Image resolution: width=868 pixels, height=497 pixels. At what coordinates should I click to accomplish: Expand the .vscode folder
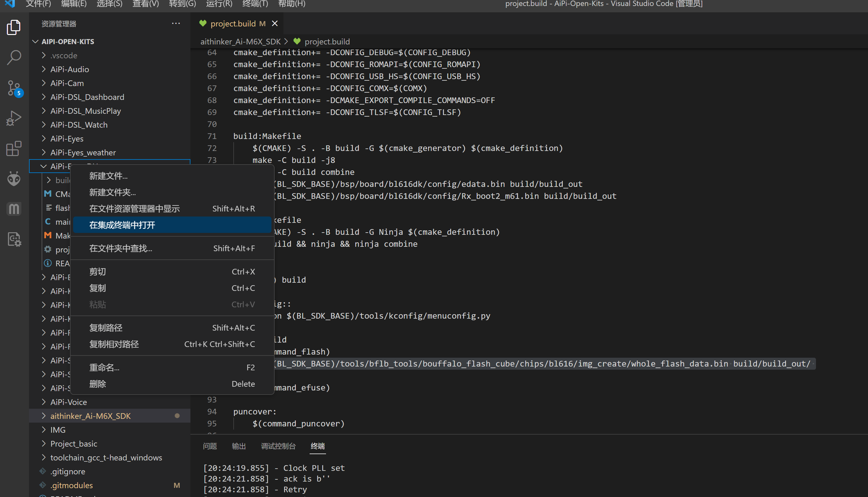click(44, 55)
